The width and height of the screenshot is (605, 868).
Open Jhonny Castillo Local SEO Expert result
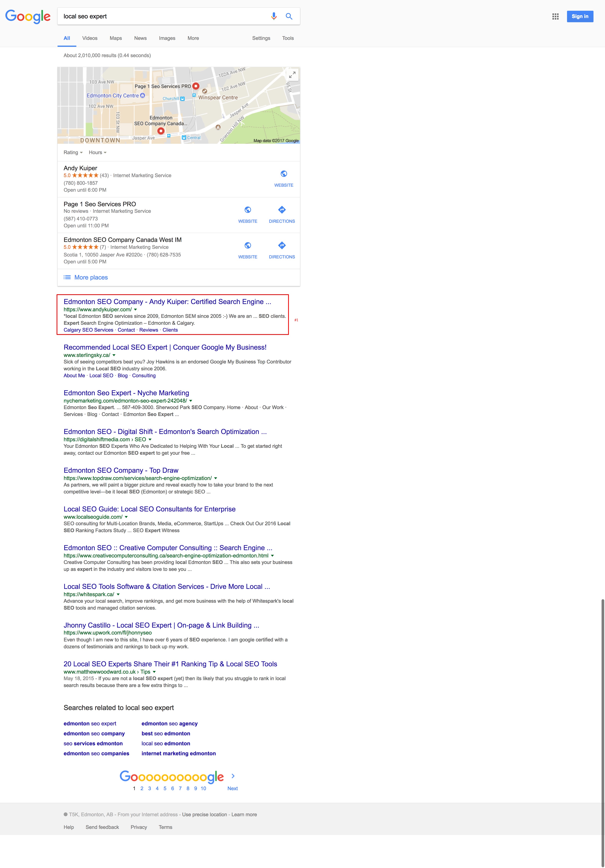tap(161, 626)
